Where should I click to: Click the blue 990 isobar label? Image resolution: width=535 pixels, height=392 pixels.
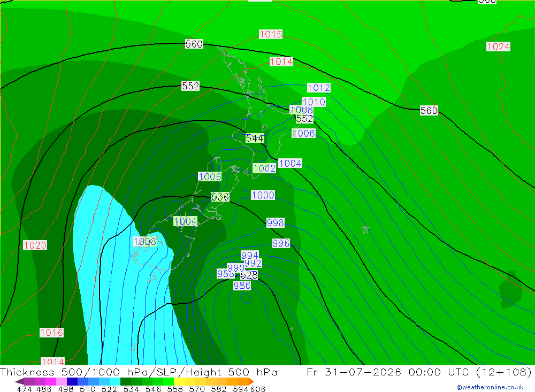click(x=236, y=268)
